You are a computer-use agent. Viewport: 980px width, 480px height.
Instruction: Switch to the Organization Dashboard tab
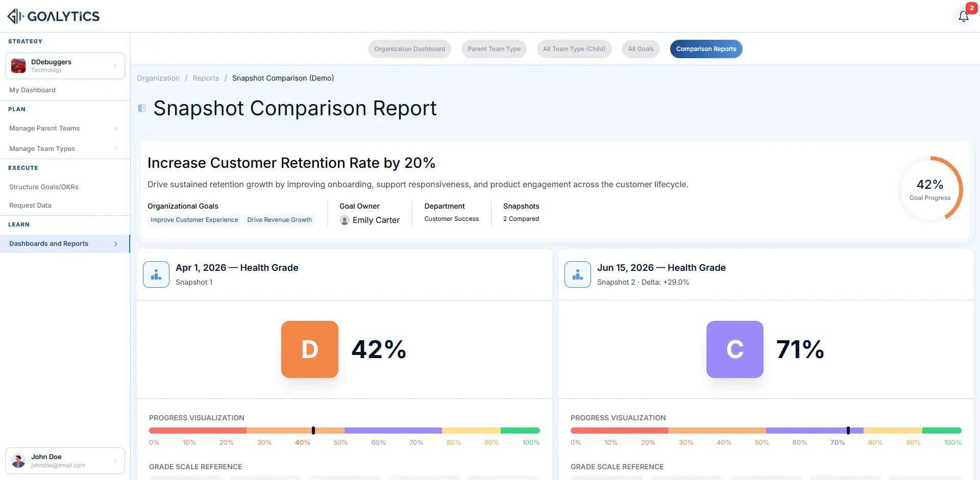pos(409,49)
